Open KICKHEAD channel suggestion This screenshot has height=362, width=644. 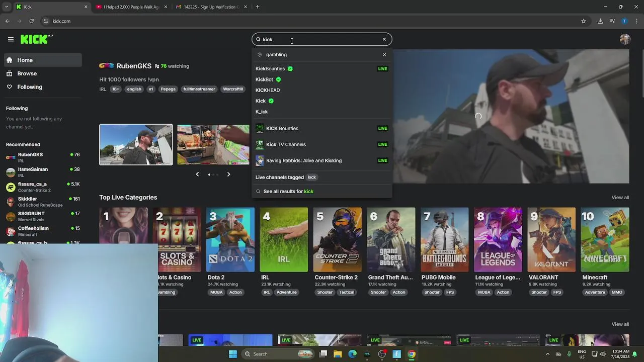[x=321, y=90]
